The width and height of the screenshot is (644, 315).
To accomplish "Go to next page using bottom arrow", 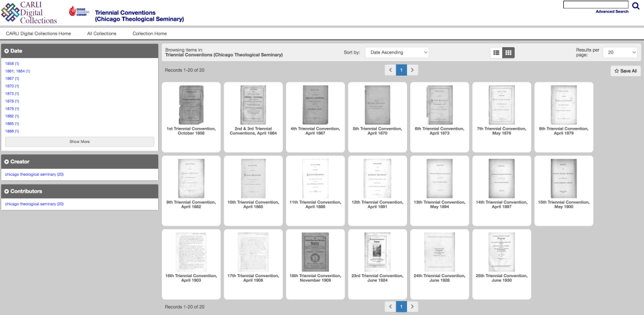I will [413, 306].
